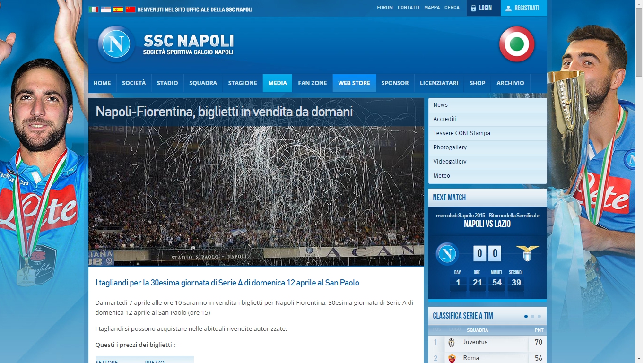Select the second Classifica carousel dot
644x363 pixels.
pyautogui.click(x=532, y=316)
